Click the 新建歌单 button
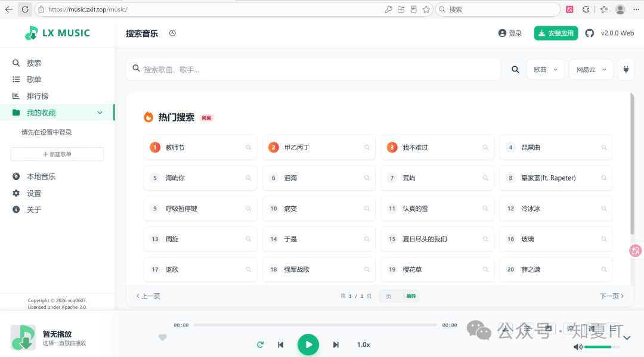Image resolution: width=644 pixels, height=357 pixels. 57,154
